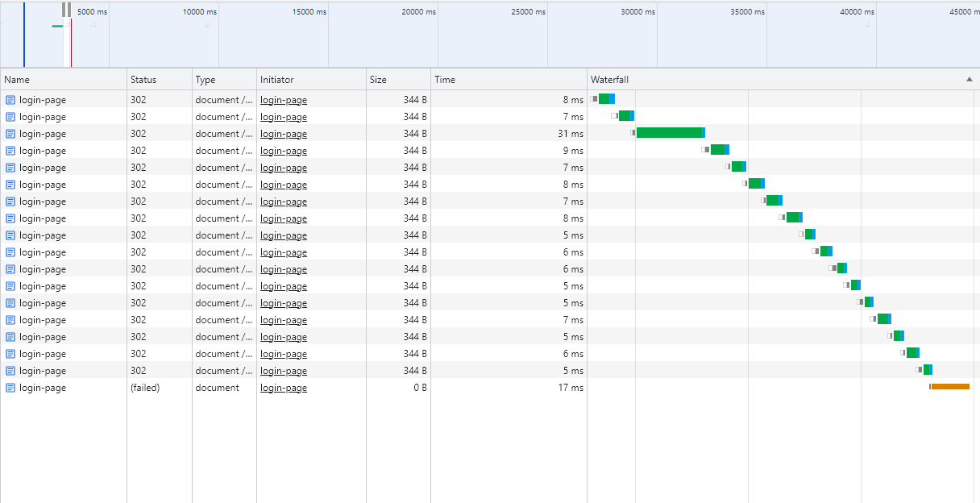Viewport: 980px width, 503px height.
Task: Click the long green waterfall bar of the 31 ms request
Action: point(669,133)
